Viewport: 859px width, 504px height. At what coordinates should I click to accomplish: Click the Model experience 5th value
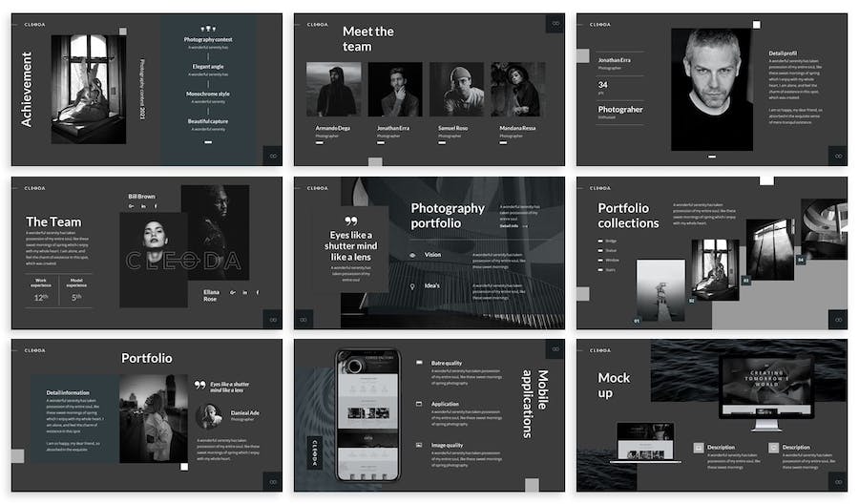tap(76, 298)
